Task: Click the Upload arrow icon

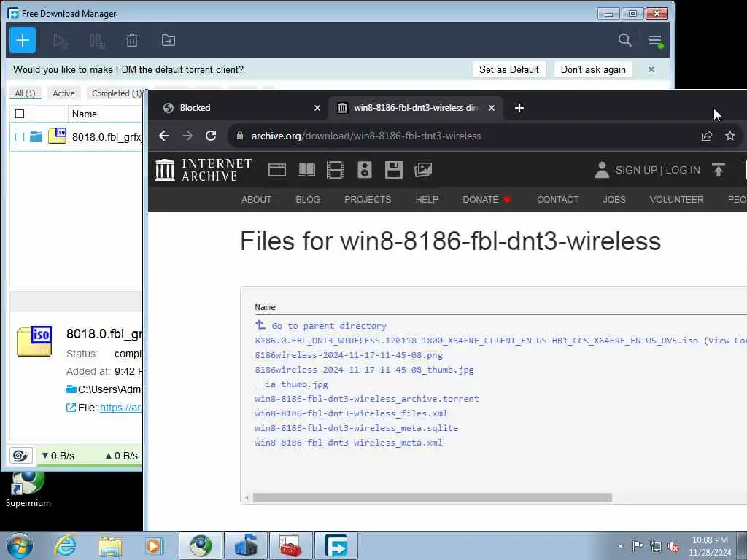Action: point(719,170)
